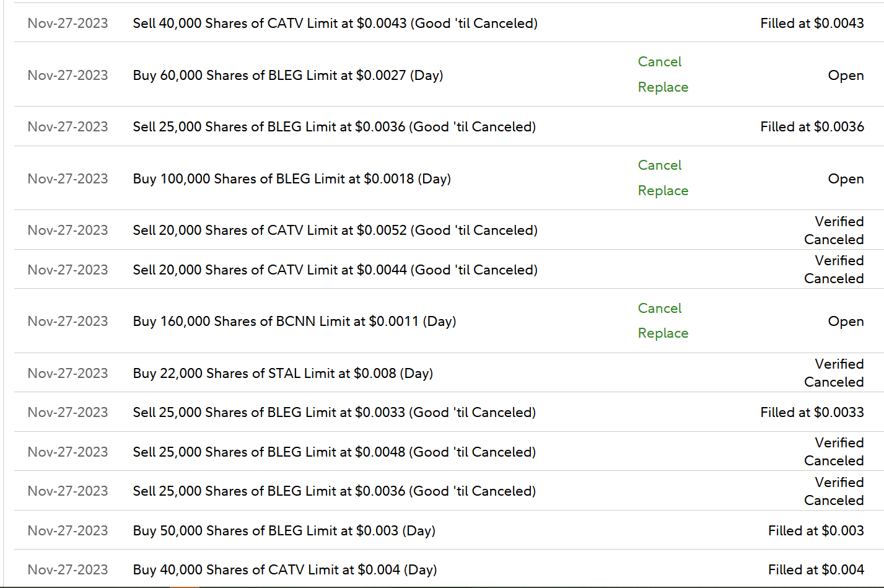Click the "Filled at $0.0033" status

click(812, 413)
